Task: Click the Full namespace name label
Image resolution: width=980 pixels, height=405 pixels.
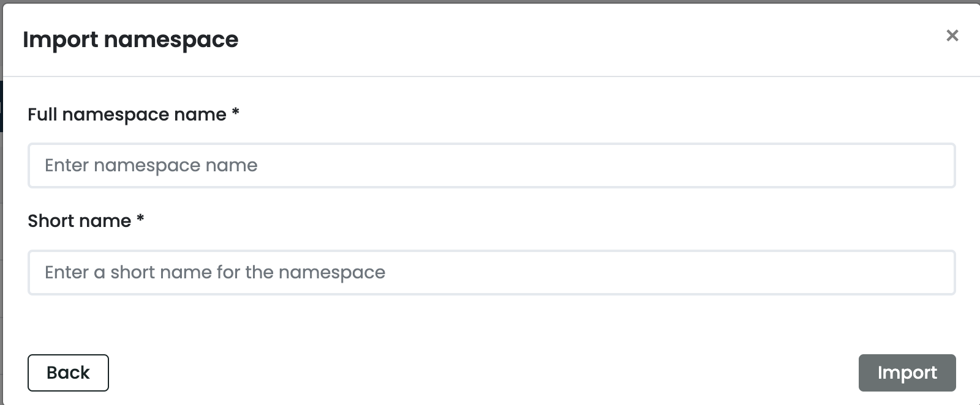Action: coord(126,114)
